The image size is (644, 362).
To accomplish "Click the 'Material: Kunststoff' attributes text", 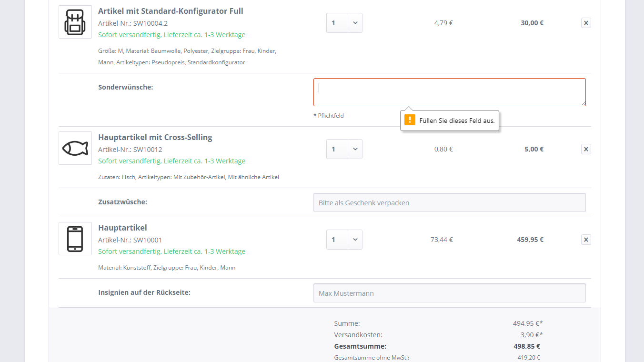I will (x=167, y=268).
